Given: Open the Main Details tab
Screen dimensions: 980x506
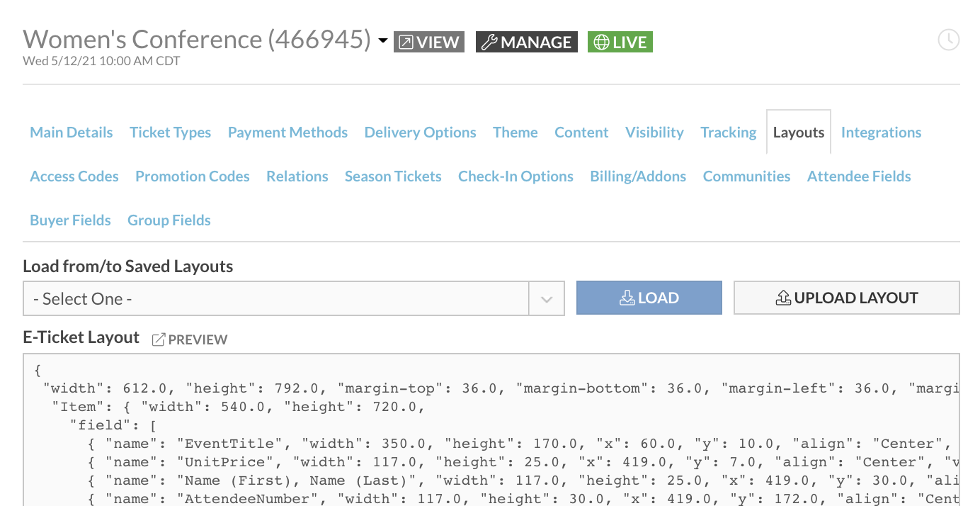Looking at the screenshot, I should click(x=72, y=133).
